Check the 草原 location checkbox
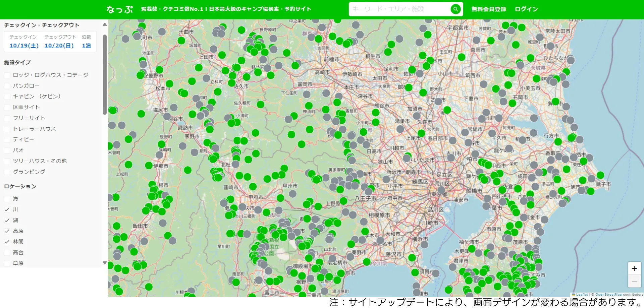 (7, 263)
